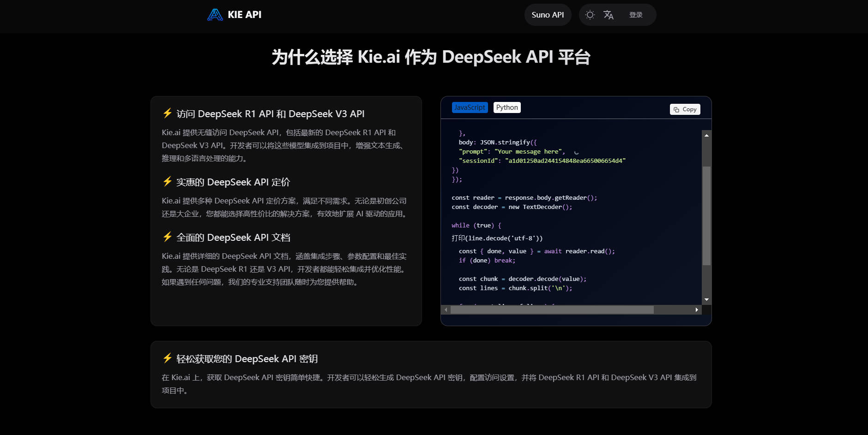Click the code line body: JSON.stringify({
Viewport: 868px width, 435px height.
(x=498, y=142)
